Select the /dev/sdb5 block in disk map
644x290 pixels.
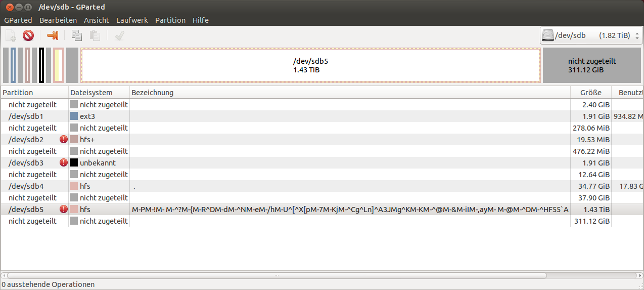[310, 65]
